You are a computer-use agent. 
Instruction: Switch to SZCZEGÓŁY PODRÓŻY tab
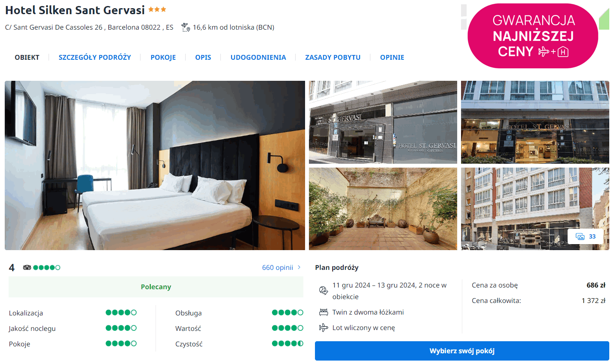point(95,57)
